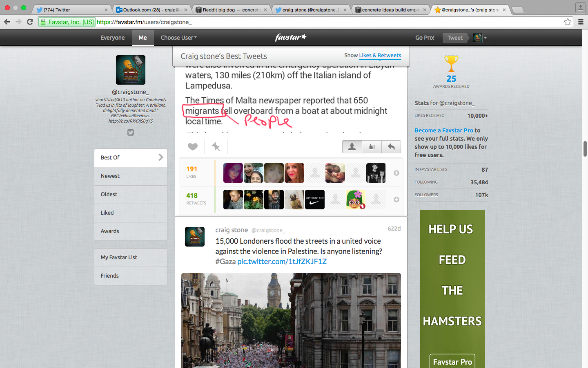Click the Chrome user profile icon

coord(580,7)
